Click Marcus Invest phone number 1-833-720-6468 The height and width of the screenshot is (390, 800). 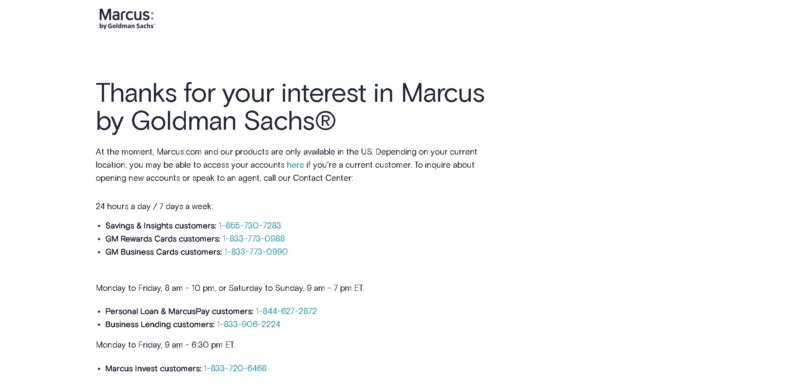tap(235, 368)
